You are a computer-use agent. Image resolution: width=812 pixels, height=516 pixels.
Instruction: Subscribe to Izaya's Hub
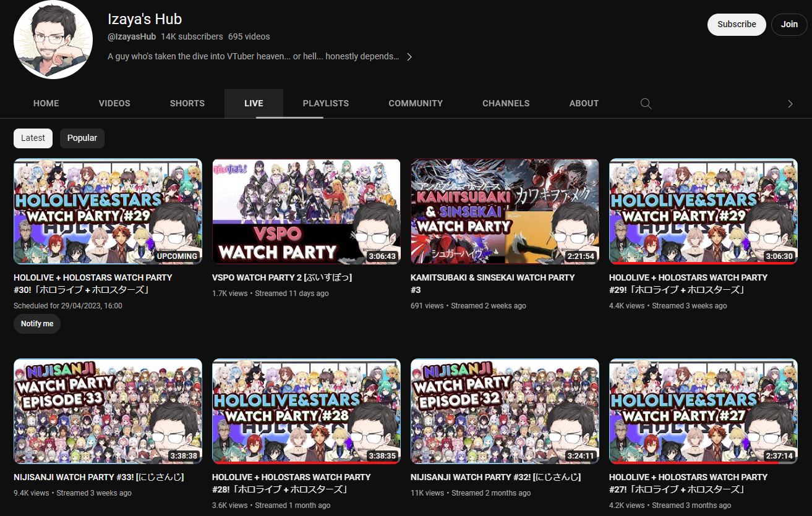coord(737,25)
